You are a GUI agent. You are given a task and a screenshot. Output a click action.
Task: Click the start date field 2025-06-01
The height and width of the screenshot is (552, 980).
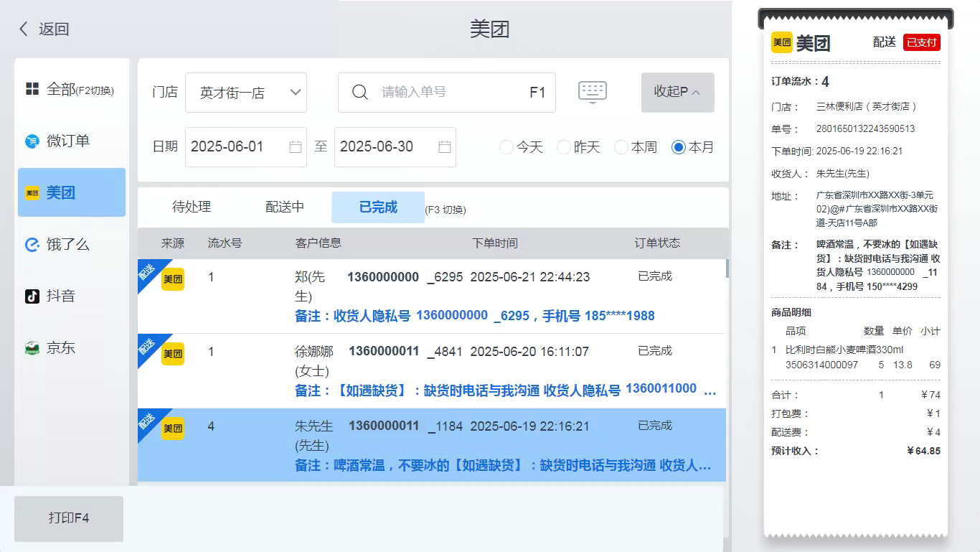246,147
